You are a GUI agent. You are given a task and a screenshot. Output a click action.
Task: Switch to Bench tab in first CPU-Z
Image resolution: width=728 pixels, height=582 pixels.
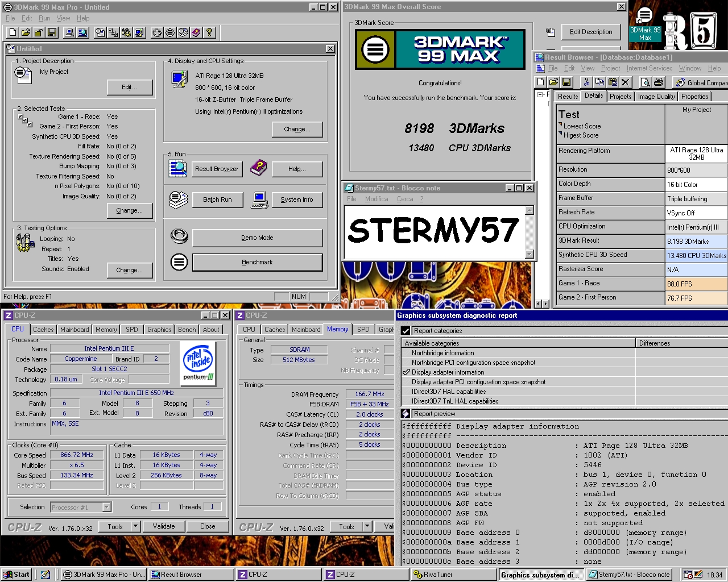[187, 330]
